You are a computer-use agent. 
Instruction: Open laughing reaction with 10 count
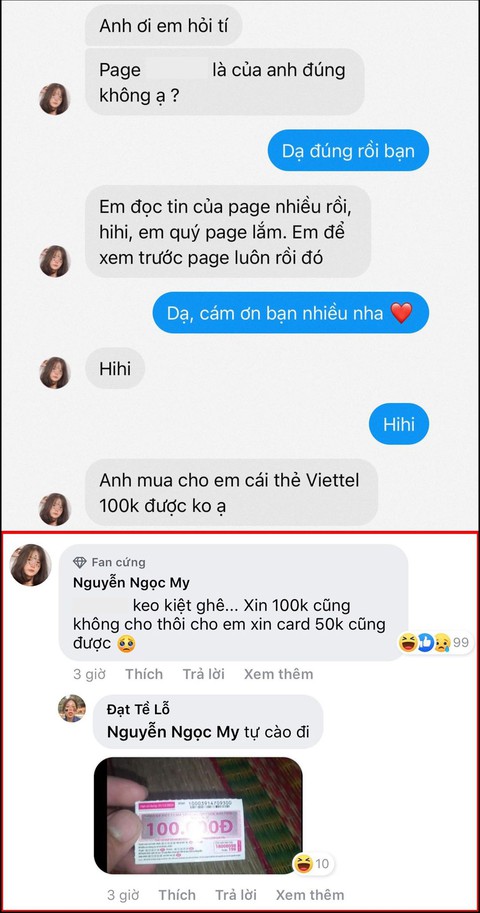coord(312,865)
